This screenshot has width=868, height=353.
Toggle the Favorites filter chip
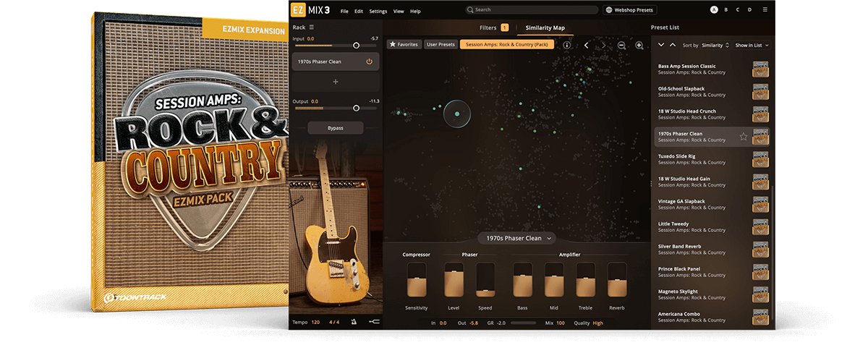[x=404, y=45]
